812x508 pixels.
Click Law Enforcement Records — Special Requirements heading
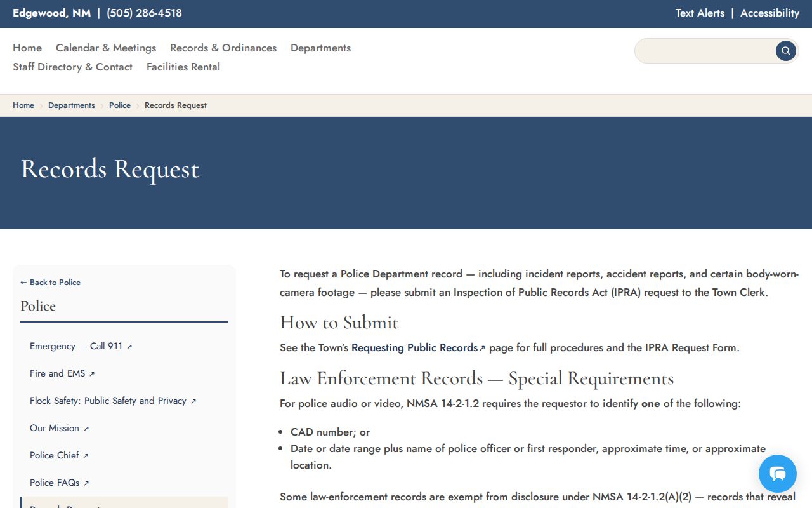(x=476, y=378)
